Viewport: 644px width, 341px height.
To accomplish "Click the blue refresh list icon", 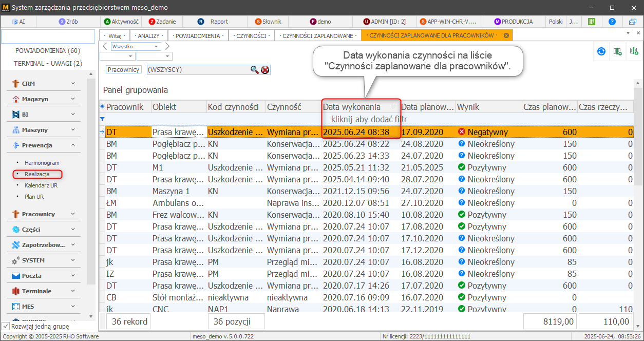I will [x=601, y=51].
